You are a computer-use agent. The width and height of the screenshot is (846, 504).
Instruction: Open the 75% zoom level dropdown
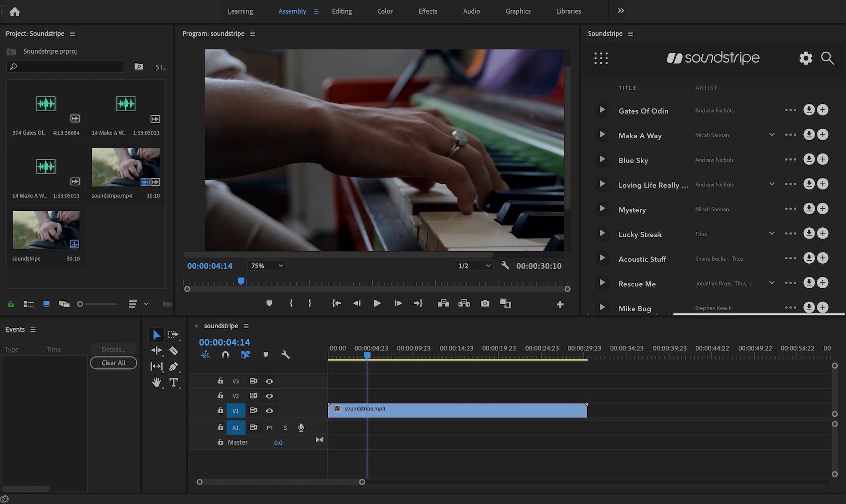(x=266, y=266)
